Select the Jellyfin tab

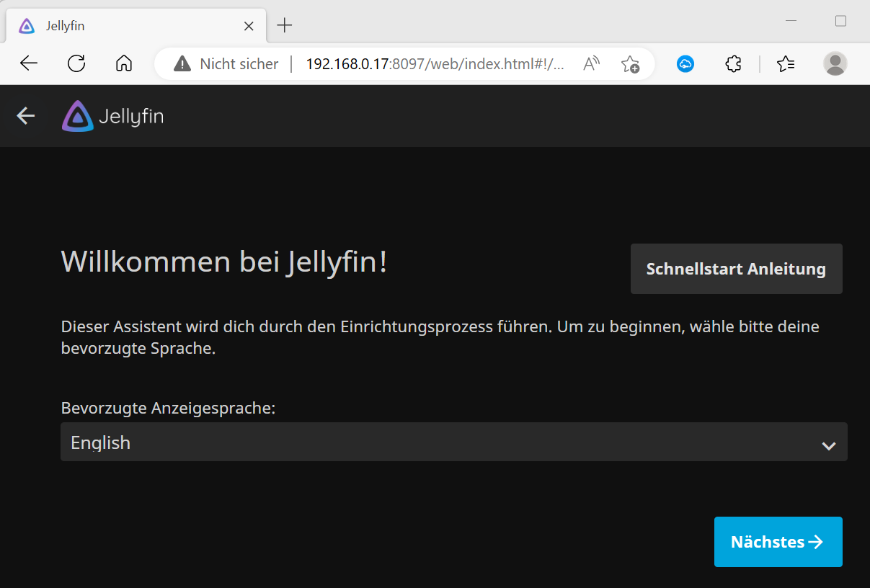click(x=136, y=26)
